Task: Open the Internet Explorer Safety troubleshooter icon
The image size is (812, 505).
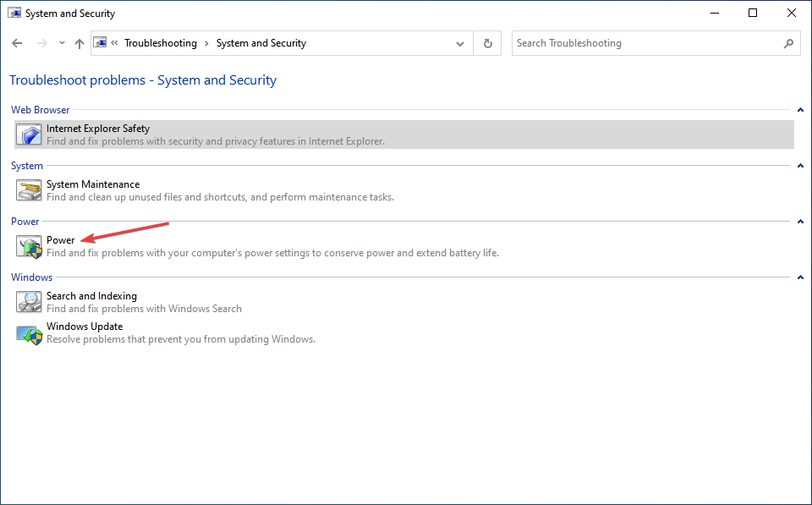Action: pos(29,134)
